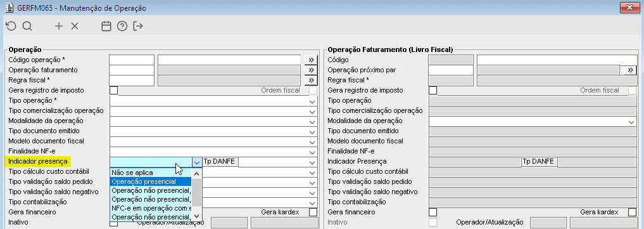Expand left Finalidade NF-e dropdown

pyautogui.click(x=313, y=152)
